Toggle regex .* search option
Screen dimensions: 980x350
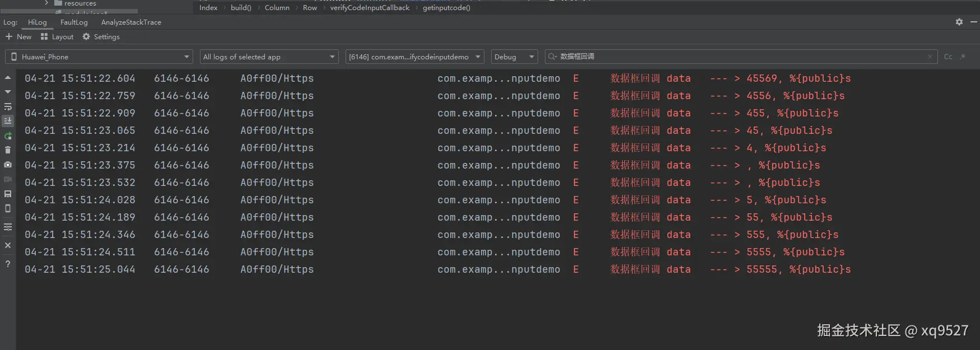(963, 57)
